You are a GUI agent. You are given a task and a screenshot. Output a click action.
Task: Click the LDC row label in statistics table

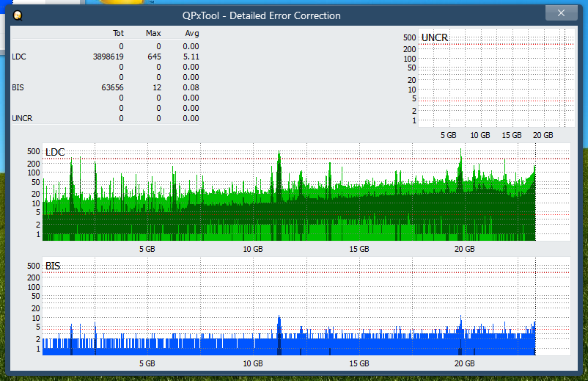click(19, 57)
